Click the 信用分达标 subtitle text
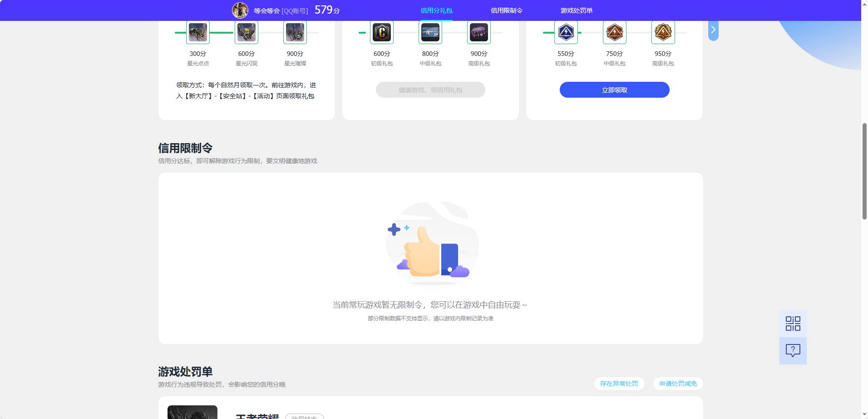The image size is (868, 419). point(237,161)
